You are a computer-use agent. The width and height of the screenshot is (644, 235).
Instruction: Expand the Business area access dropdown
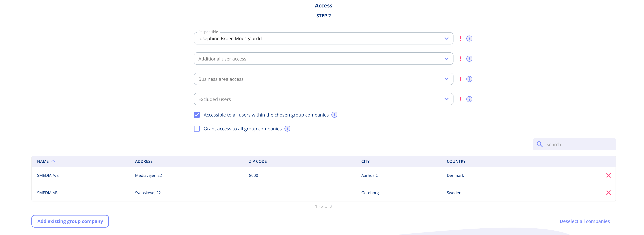[446, 79]
